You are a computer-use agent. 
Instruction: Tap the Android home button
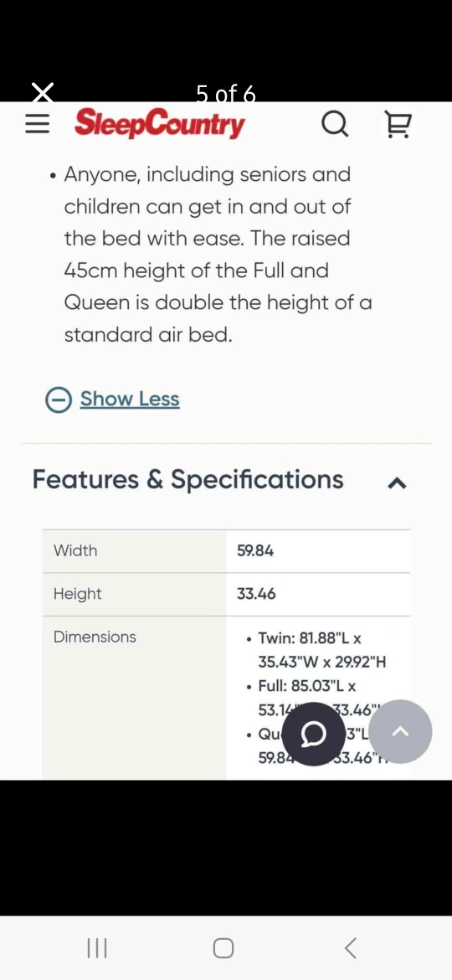(x=223, y=948)
